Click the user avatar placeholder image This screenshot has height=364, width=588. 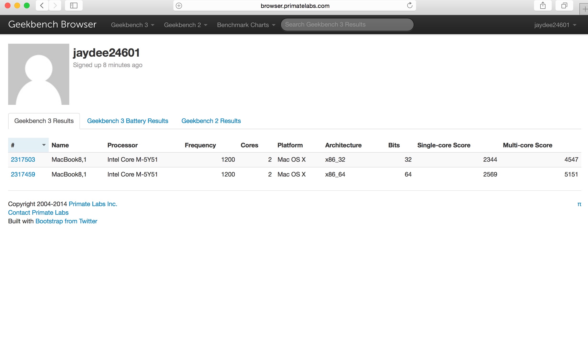(38, 74)
